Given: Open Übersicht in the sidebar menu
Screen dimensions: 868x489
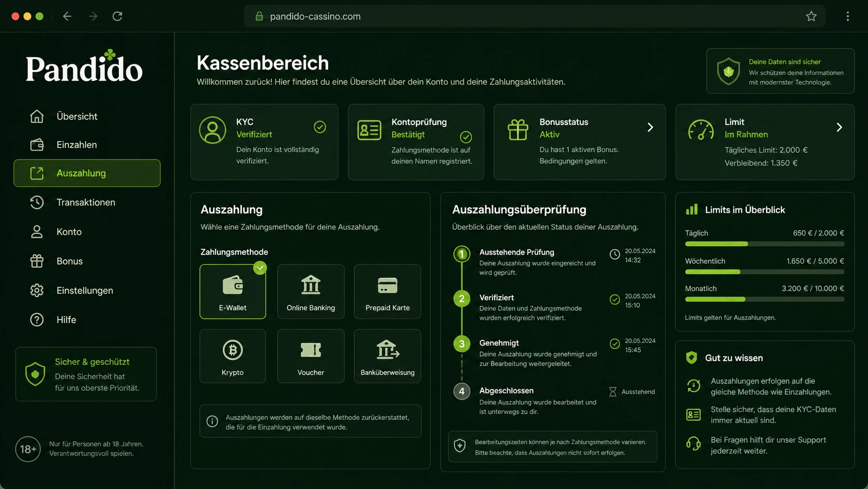Looking at the screenshot, I should [87, 116].
